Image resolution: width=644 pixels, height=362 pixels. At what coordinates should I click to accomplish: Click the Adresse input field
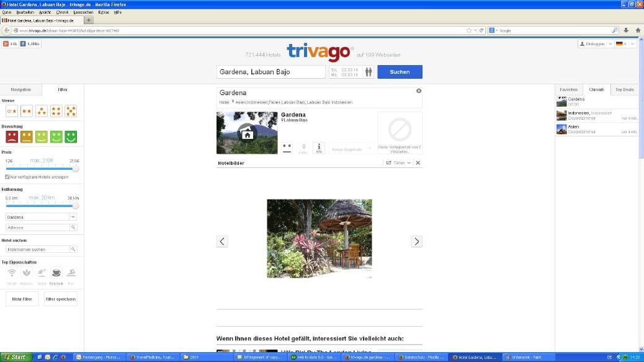38,227
